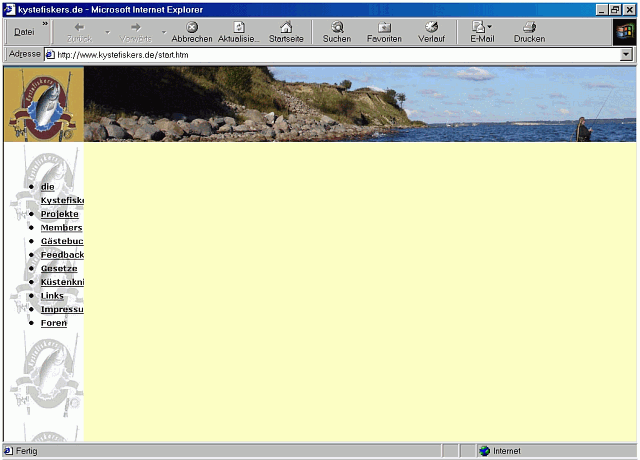Click the kystefiskers fish logo image
The image size is (640, 460).
42,105
